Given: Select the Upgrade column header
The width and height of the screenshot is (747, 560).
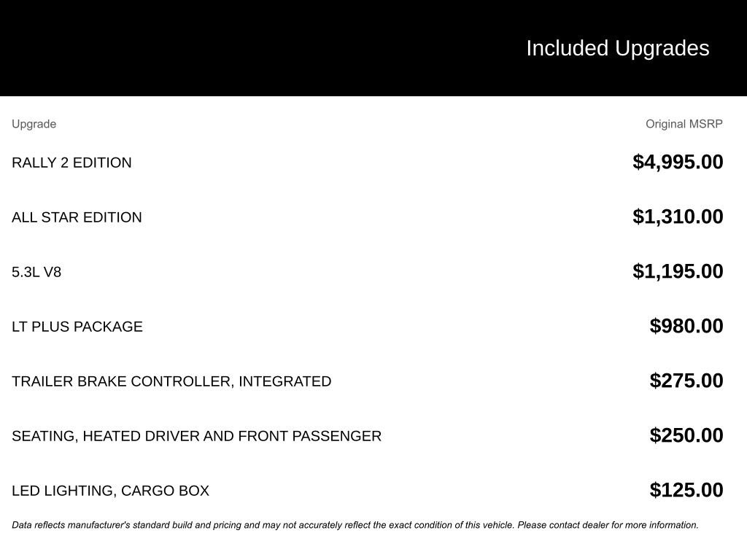Looking at the screenshot, I should coord(34,124).
